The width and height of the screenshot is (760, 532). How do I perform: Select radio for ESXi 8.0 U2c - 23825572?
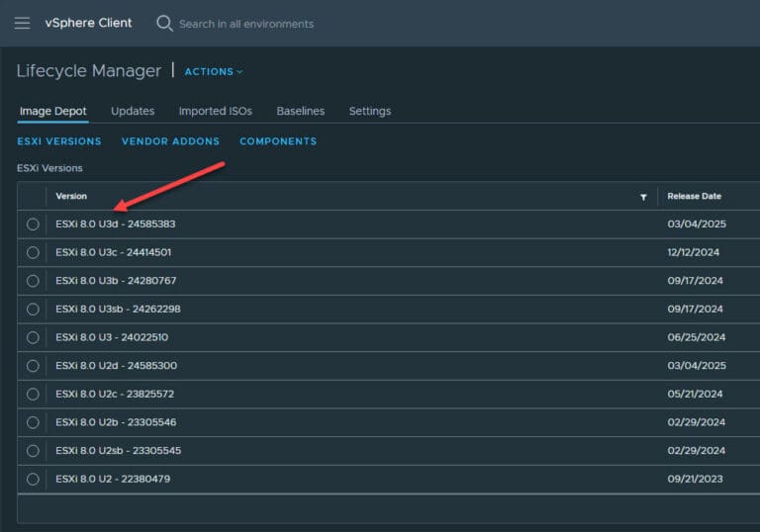tap(33, 394)
